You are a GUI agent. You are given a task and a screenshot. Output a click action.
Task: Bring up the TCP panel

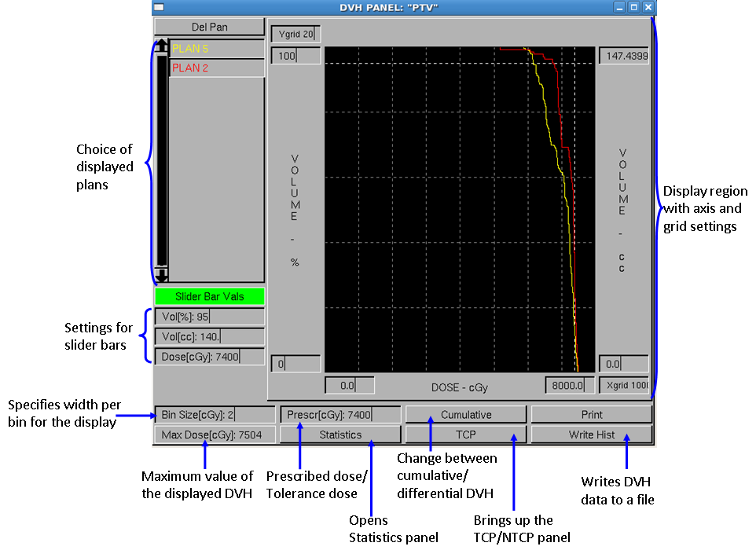[466, 434]
